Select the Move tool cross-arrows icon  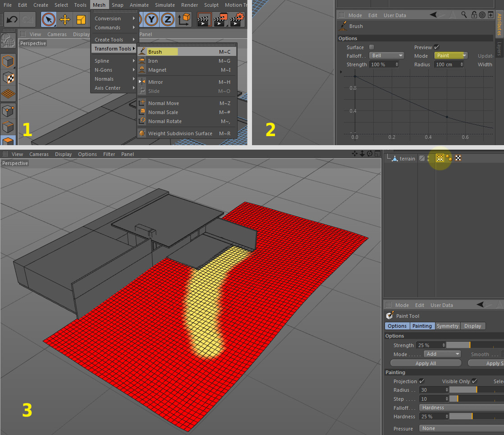point(65,19)
